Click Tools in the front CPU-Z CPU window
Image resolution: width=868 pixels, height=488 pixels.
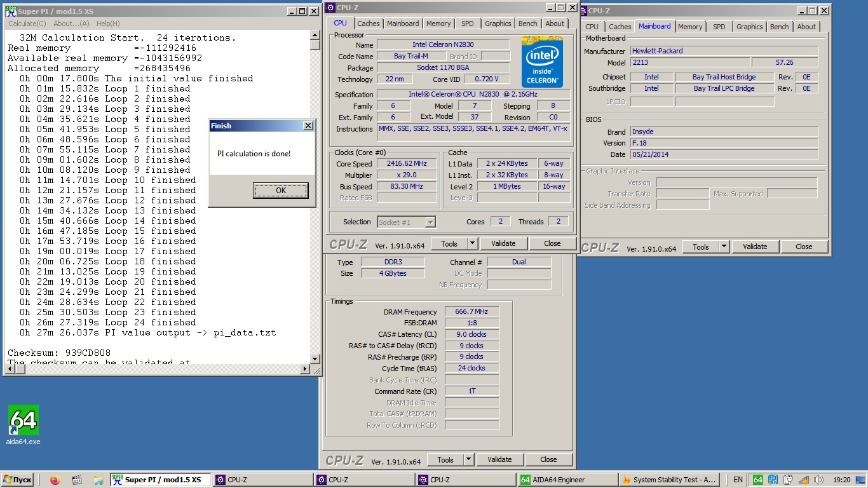[x=449, y=243]
